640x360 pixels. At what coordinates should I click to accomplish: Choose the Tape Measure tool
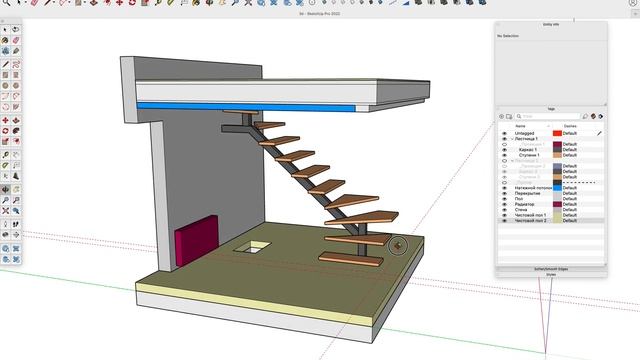5,155
